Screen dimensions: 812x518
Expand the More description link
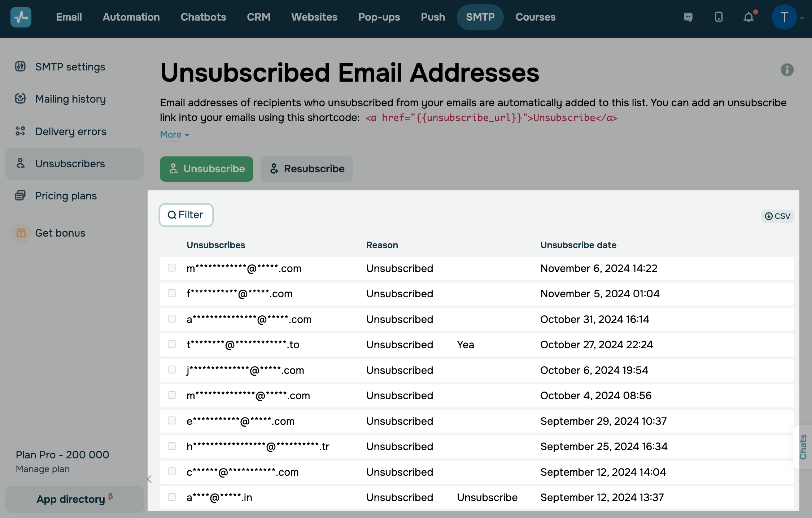point(174,135)
